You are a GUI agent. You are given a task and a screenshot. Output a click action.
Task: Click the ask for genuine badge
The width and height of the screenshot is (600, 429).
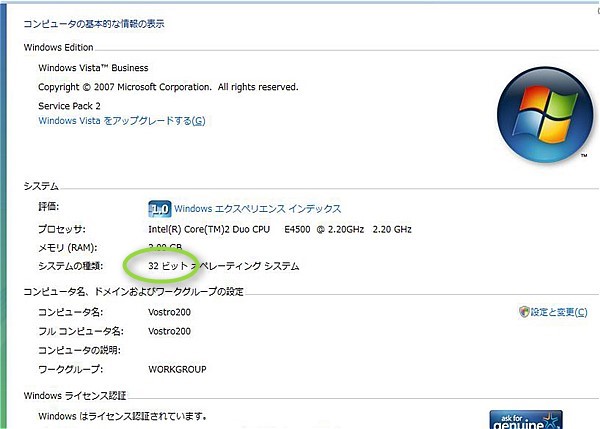click(x=526, y=420)
